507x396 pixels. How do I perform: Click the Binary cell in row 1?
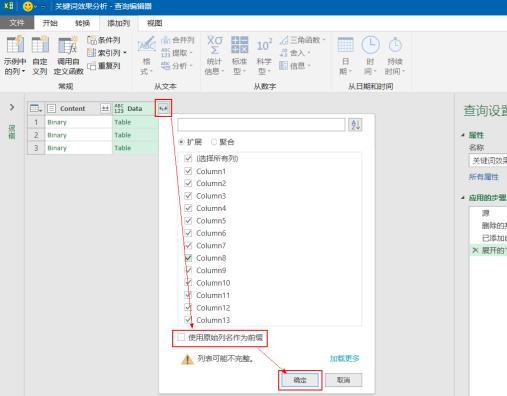[x=79, y=122]
